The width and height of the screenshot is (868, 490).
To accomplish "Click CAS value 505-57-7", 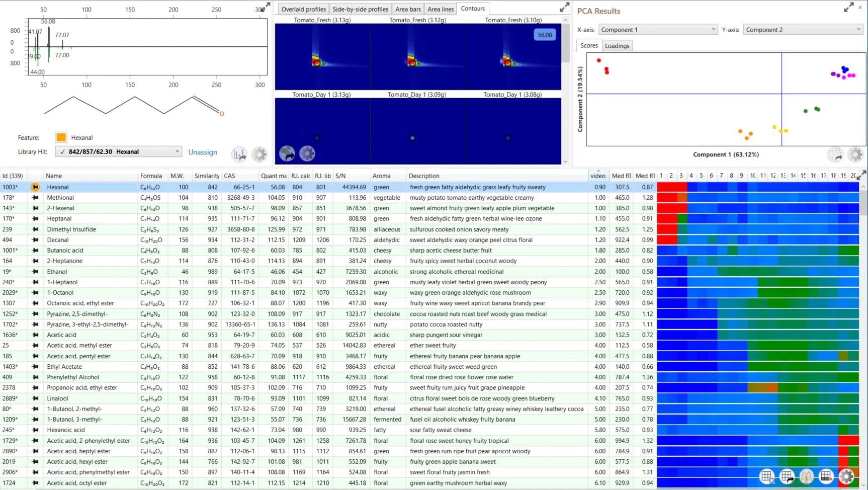I will pos(243,208).
